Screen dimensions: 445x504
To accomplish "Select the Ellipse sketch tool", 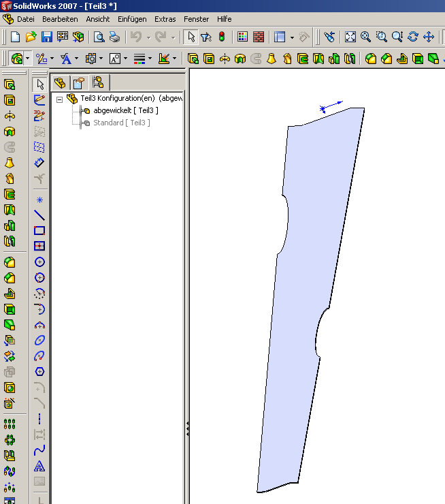I will [x=39, y=340].
